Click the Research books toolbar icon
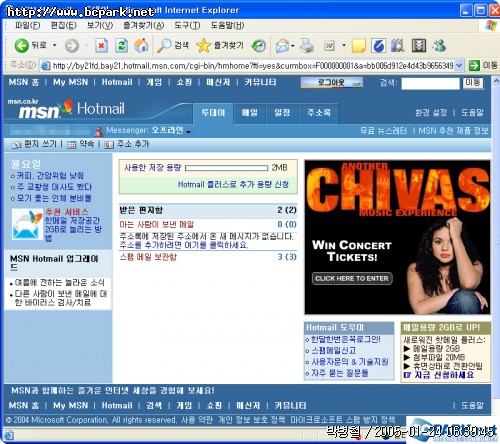 [x=398, y=46]
